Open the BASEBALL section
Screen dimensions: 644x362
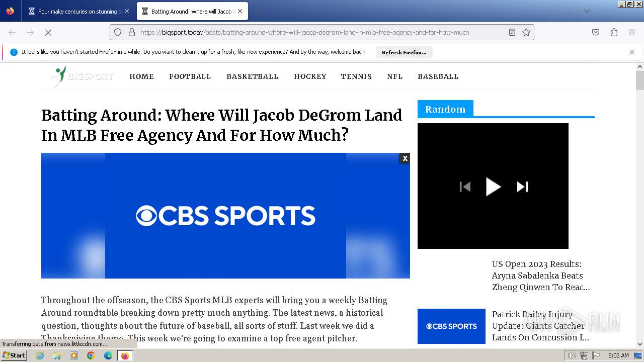pos(438,76)
